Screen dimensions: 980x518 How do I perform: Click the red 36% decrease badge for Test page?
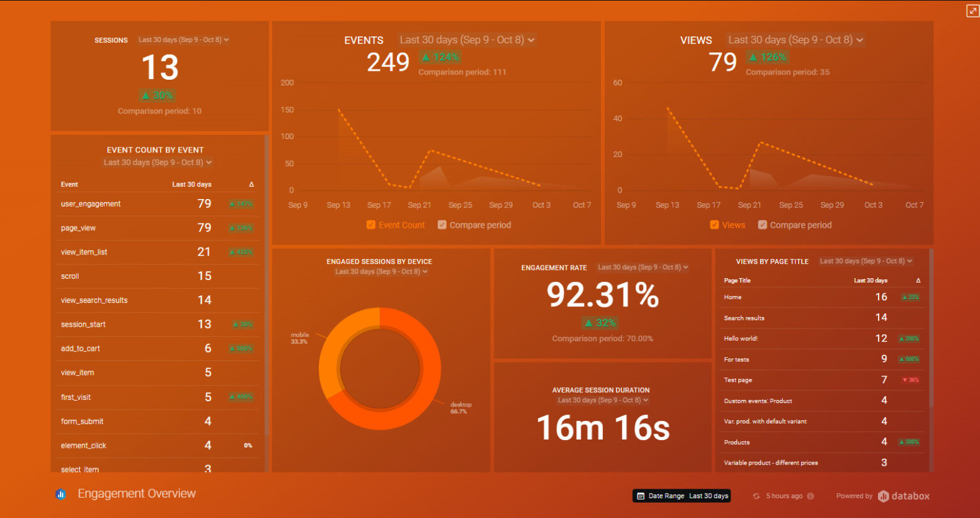910,380
